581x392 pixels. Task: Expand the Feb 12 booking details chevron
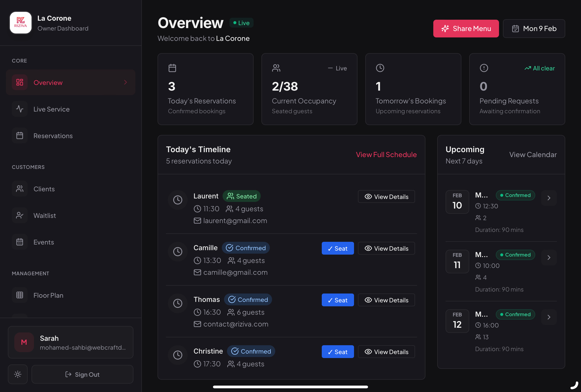click(x=549, y=317)
